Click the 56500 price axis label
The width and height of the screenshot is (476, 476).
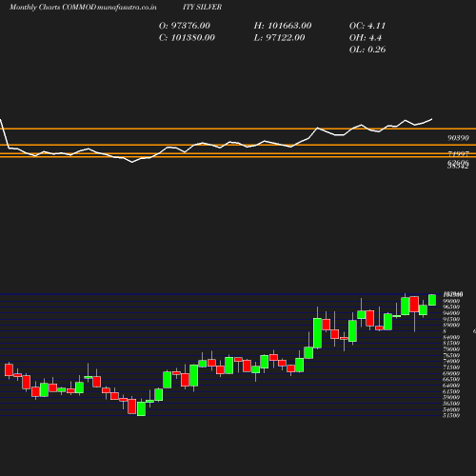click(451, 404)
